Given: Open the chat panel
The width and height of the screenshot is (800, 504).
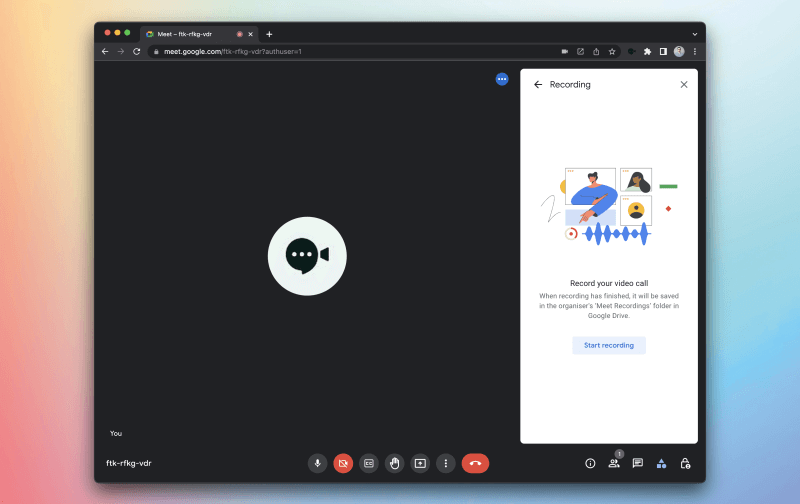Looking at the screenshot, I should coord(637,463).
